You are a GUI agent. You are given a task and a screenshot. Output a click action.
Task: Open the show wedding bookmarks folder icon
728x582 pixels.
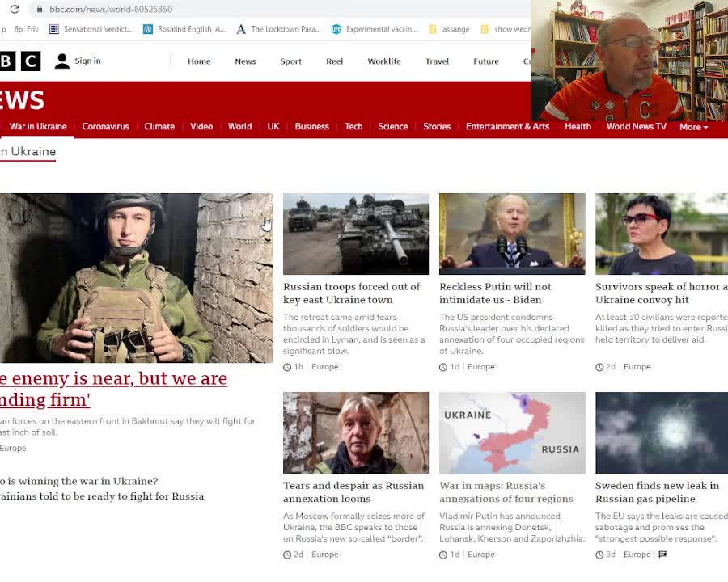(486, 29)
